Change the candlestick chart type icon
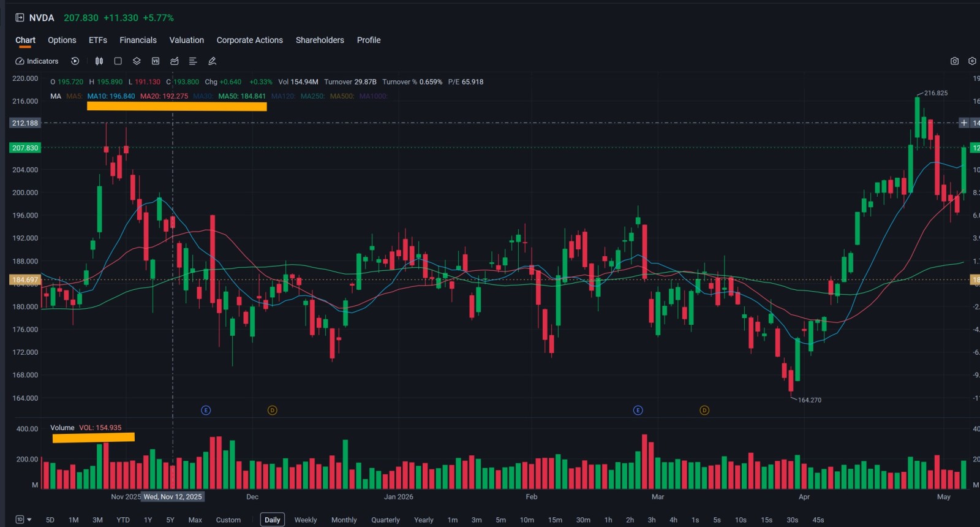The height and width of the screenshot is (527, 980). pyautogui.click(x=99, y=61)
